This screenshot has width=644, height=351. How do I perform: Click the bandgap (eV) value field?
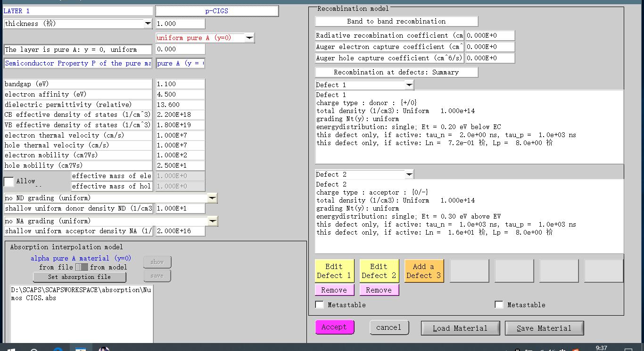(180, 84)
